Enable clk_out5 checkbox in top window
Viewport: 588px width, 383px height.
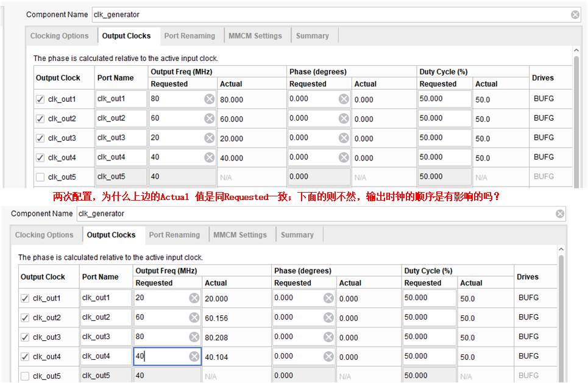[x=40, y=177]
